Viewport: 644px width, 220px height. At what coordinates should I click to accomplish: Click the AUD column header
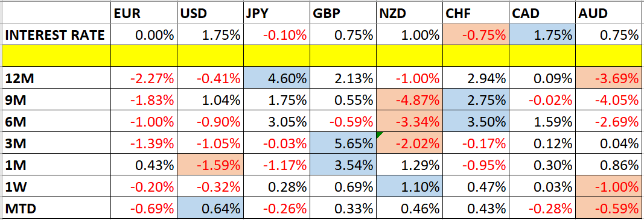(x=610, y=14)
